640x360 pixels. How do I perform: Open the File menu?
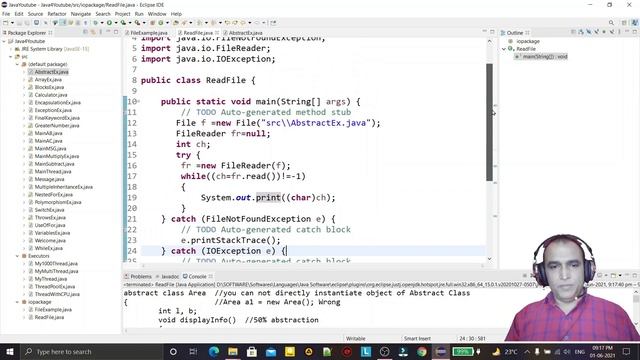coord(6,14)
